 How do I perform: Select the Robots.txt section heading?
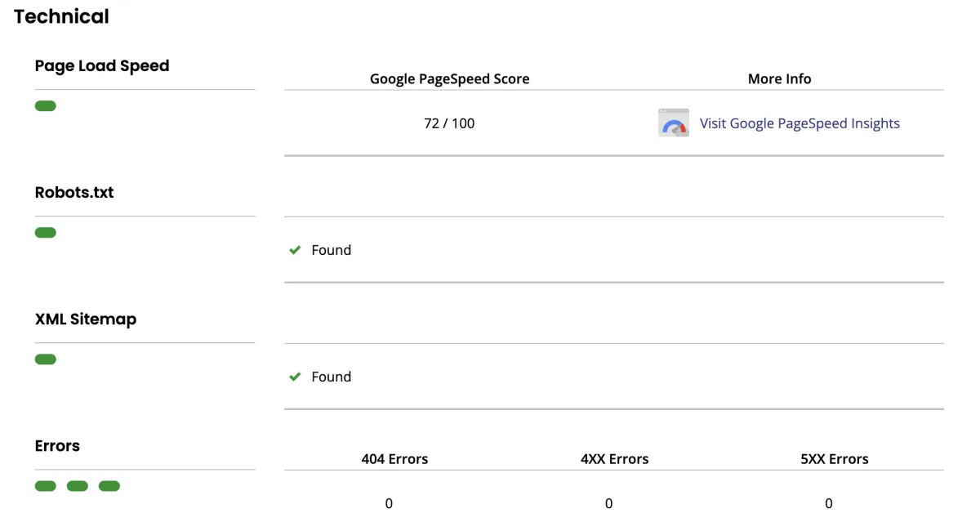(74, 193)
